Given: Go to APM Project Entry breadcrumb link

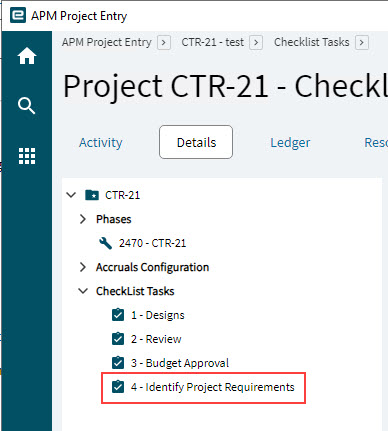Looking at the screenshot, I should [x=107, y=42].
